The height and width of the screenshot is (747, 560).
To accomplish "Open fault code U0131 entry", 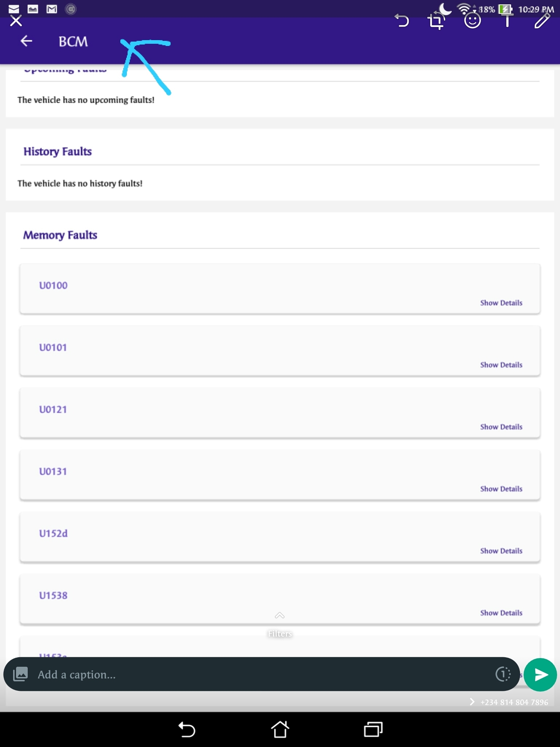I will 53,471.
